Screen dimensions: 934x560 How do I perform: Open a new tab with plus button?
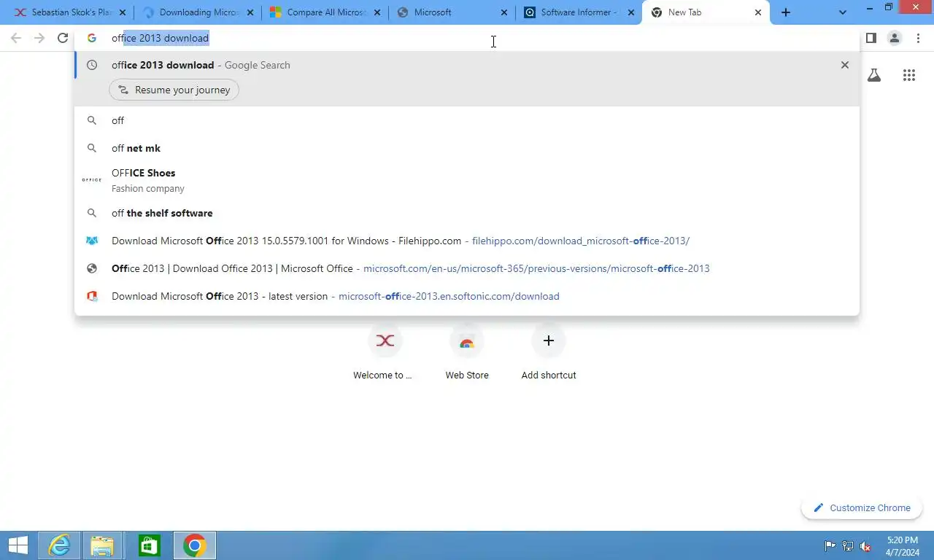click(x=786, y=12)
